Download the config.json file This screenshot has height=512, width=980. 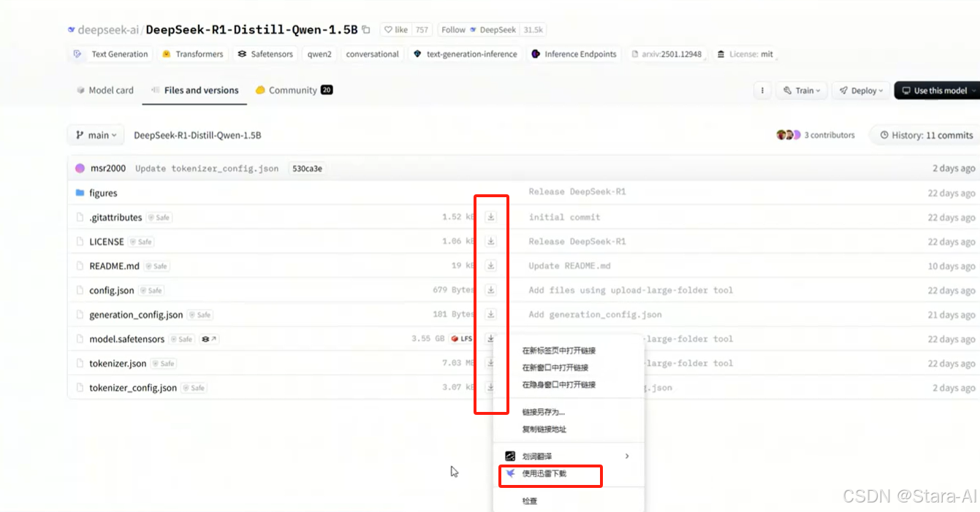[491, 290]
